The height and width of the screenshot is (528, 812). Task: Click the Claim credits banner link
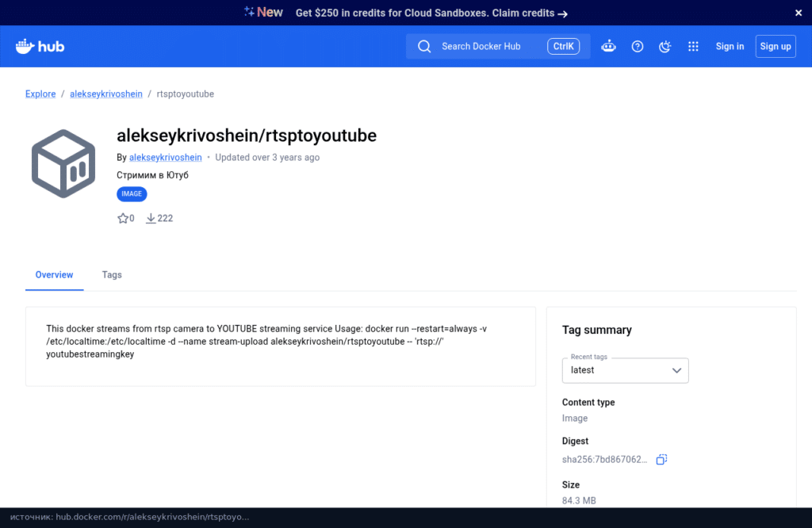[530, 13]
